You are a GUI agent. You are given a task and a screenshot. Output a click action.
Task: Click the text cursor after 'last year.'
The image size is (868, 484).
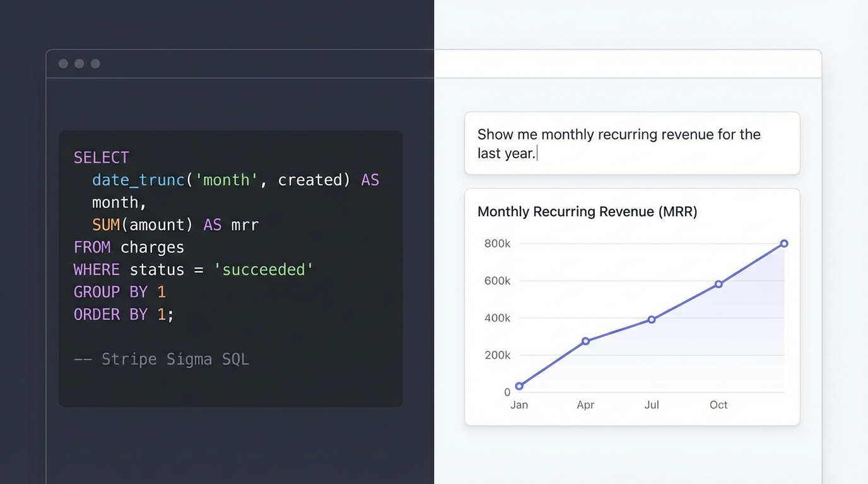tap(537, 153)
